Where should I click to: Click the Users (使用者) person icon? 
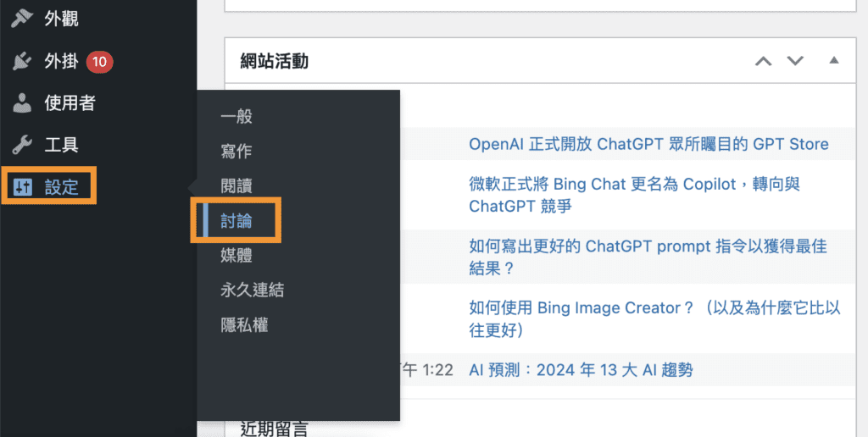[22, 103]
